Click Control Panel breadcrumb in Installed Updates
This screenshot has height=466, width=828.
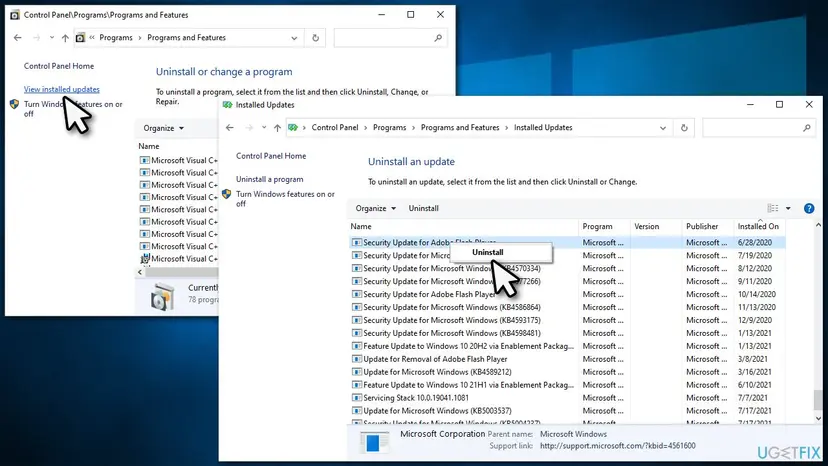[335, 127]
